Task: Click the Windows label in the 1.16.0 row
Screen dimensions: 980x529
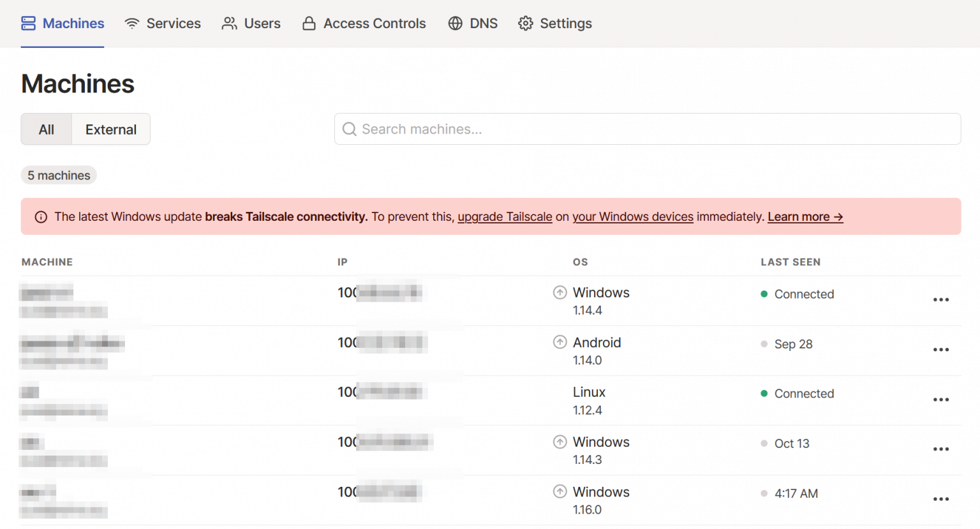Action: tap(601, 491)
